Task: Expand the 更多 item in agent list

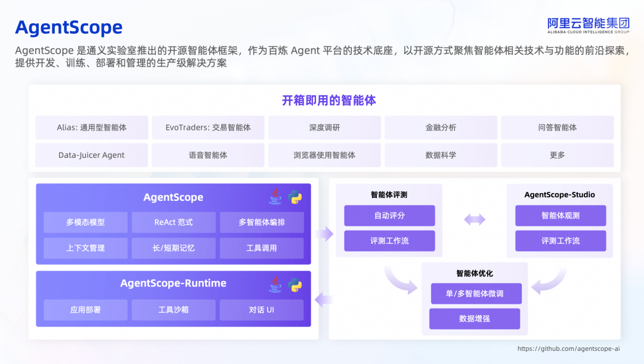Action: 557,155
